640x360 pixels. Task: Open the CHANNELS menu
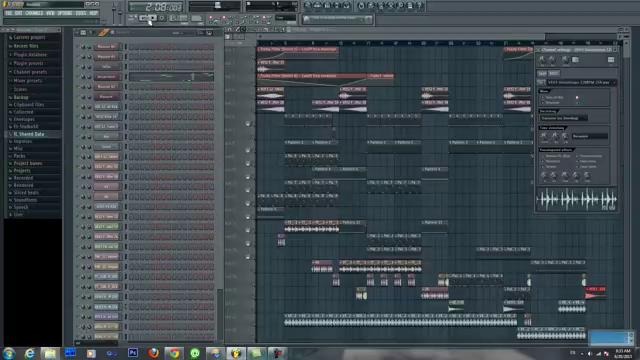pyautogui.click(x=34, y=13)
